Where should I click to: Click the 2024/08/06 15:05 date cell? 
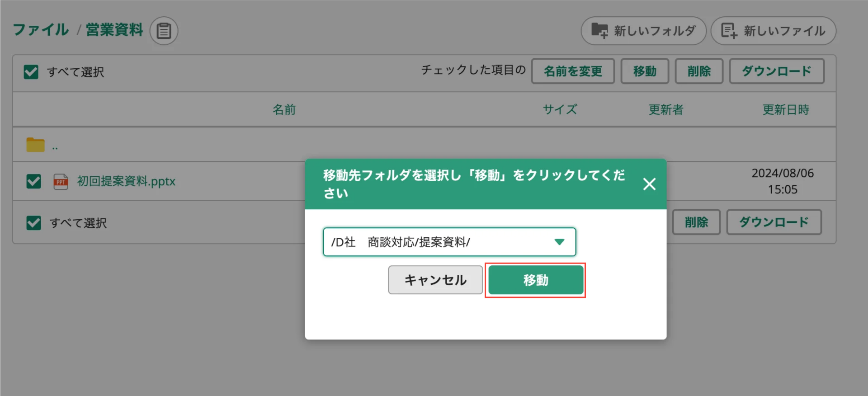point(783,181)
